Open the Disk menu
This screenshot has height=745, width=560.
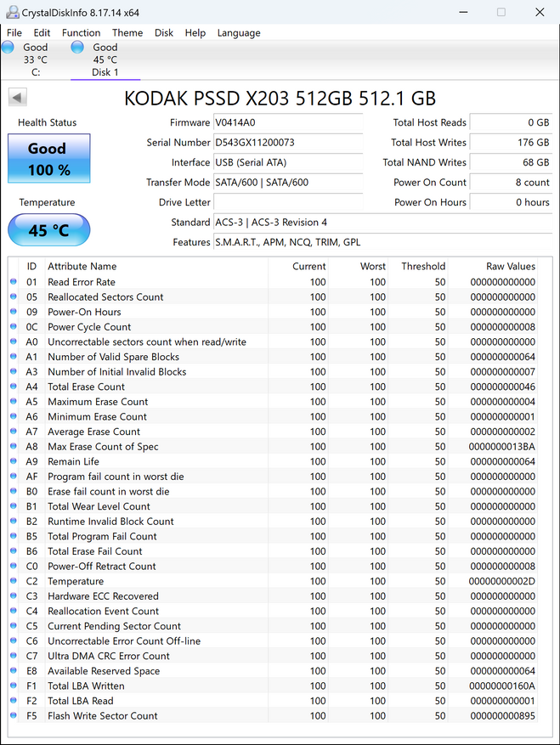[x=164, y=32]
